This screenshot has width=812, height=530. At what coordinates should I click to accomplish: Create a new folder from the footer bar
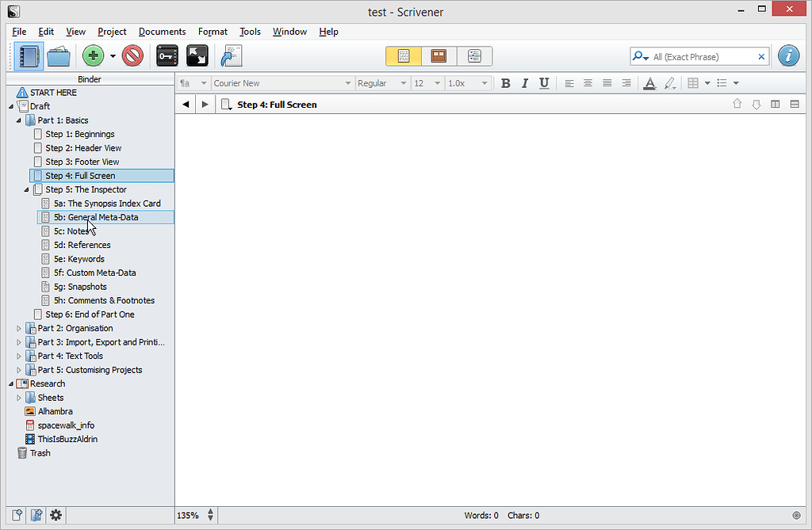36,515
